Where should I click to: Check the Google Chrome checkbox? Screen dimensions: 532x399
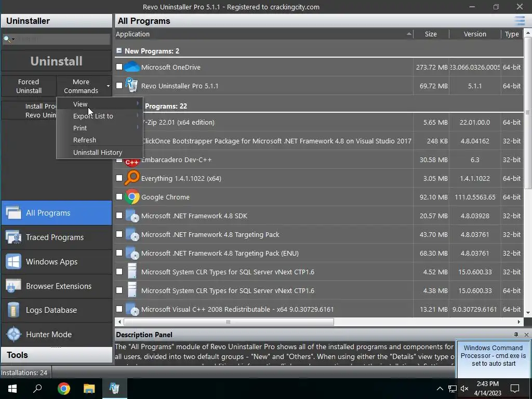click(119, 197)
